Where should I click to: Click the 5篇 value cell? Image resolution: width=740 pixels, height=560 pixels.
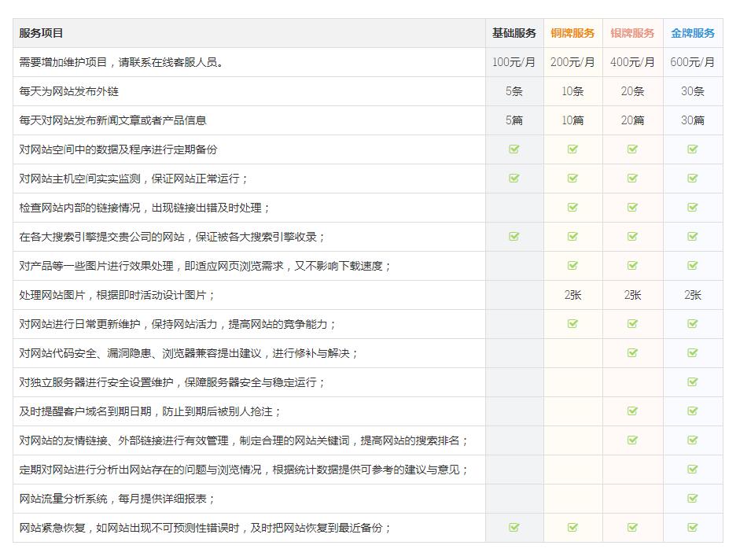(514, 120)
